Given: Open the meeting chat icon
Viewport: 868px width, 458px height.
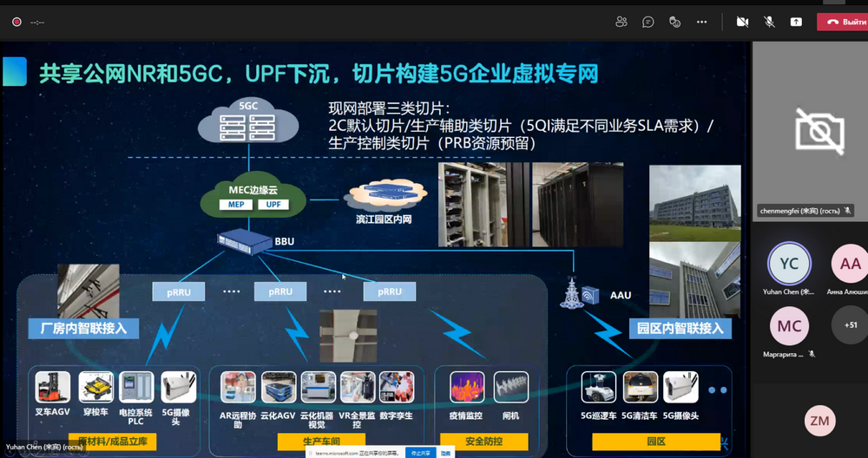Looking at the screenshot, I should point(648,22).
